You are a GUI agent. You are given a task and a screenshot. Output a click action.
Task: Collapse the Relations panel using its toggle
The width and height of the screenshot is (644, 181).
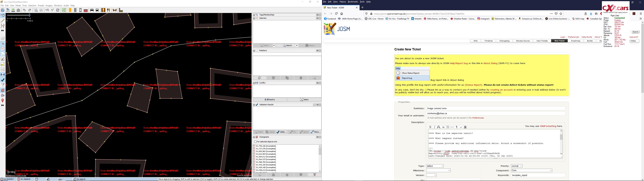point(254,51)
